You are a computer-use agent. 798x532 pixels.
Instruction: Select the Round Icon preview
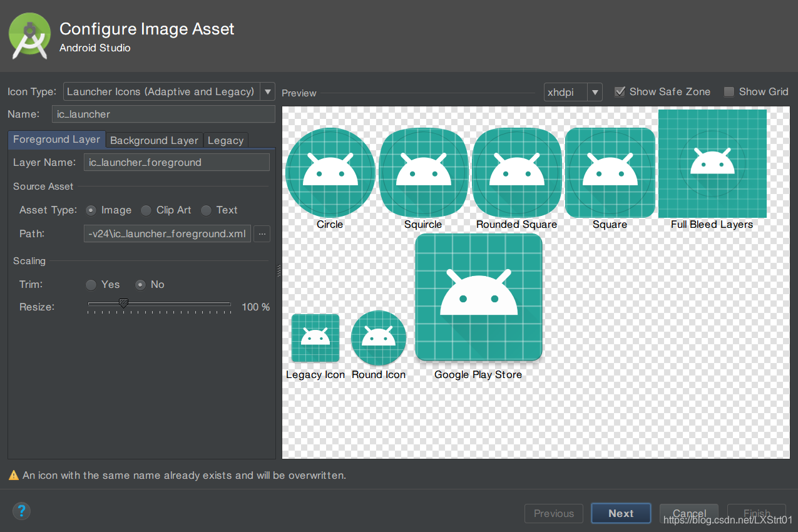pos(379,337)
